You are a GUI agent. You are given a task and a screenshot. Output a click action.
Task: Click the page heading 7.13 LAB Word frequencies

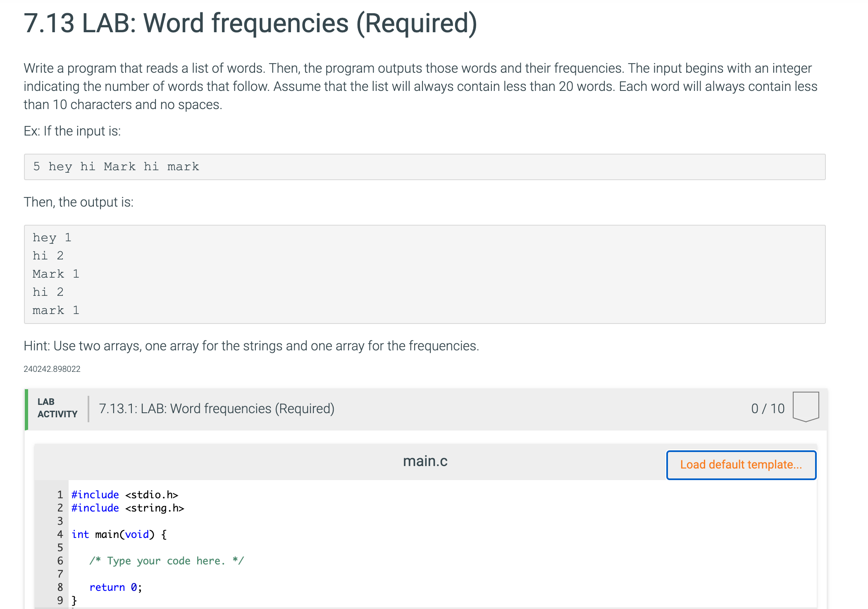[x=250, y=23]
